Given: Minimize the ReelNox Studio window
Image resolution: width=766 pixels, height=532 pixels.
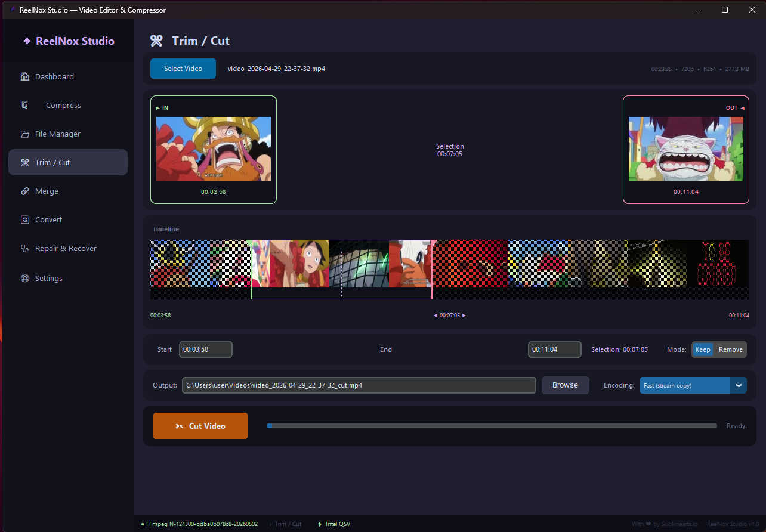Looking at the screenshot, I should [x=697, y=10].
